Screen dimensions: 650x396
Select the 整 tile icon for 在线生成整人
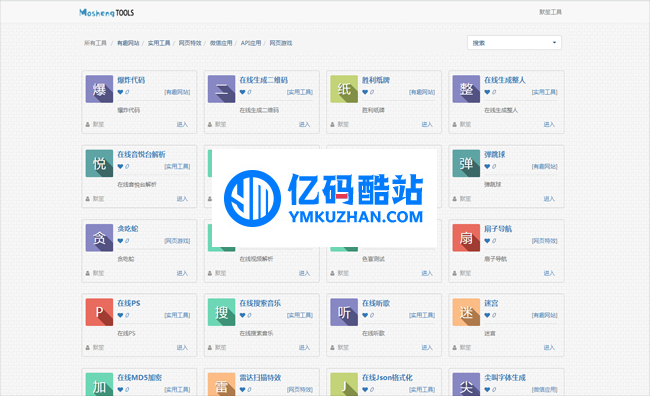tap(466, 89)
